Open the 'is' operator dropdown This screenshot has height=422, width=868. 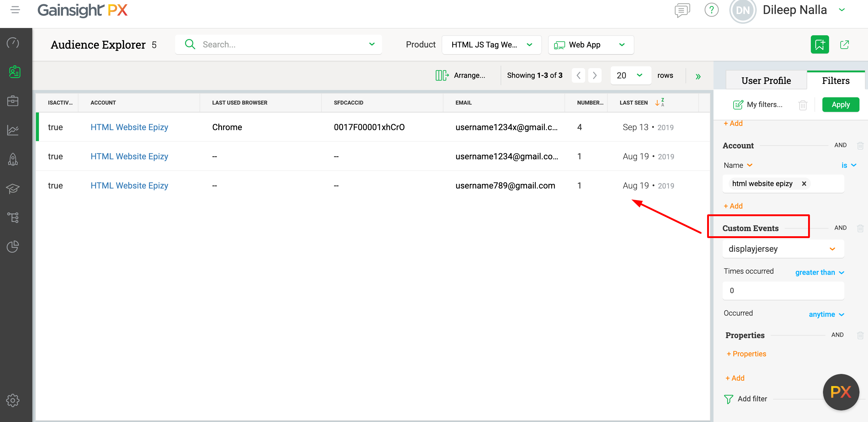click(x=849, y=165)
